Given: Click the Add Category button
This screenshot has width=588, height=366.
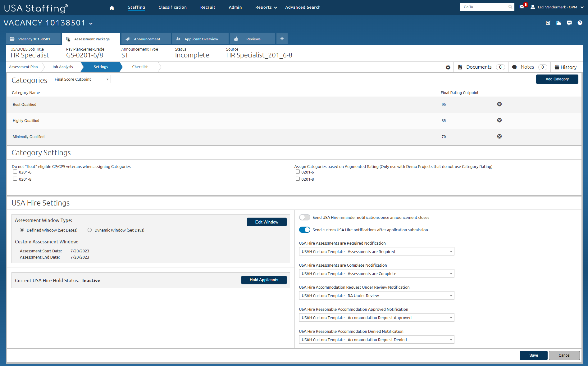Looking at the screenshot, I should (x=557, y=79).
